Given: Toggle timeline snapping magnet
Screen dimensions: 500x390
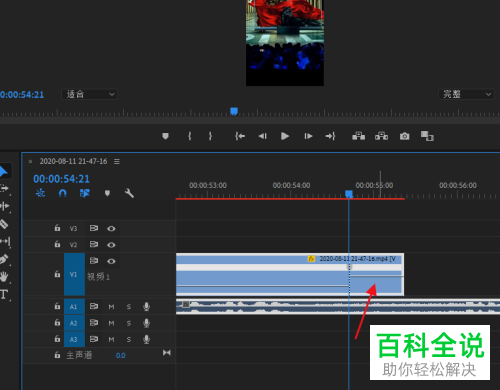Looking at the screenshot, I should pyautogui.click(x=63, y=193).
